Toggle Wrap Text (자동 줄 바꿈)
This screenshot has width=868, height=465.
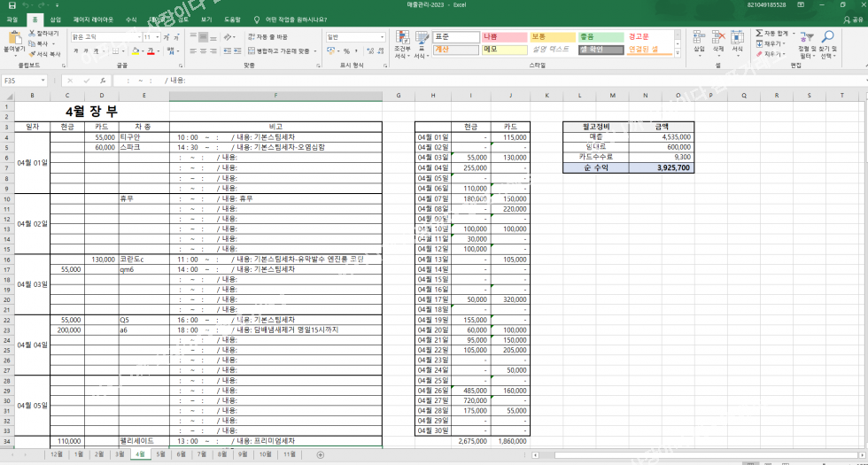click(x=267, y=37)
